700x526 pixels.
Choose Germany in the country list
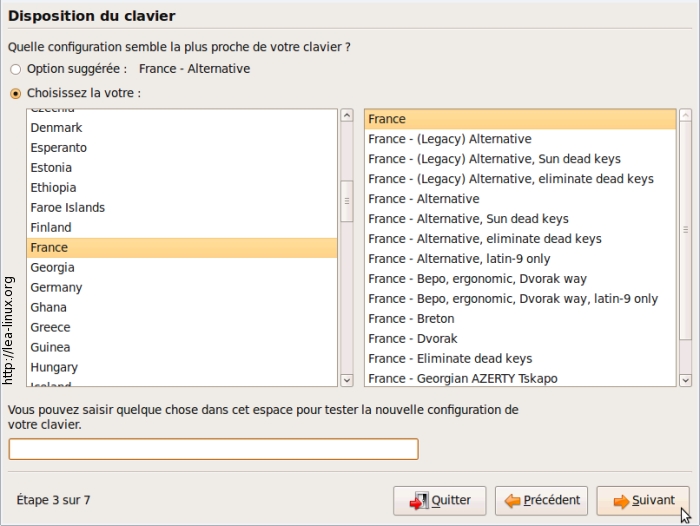click(56, 287)
